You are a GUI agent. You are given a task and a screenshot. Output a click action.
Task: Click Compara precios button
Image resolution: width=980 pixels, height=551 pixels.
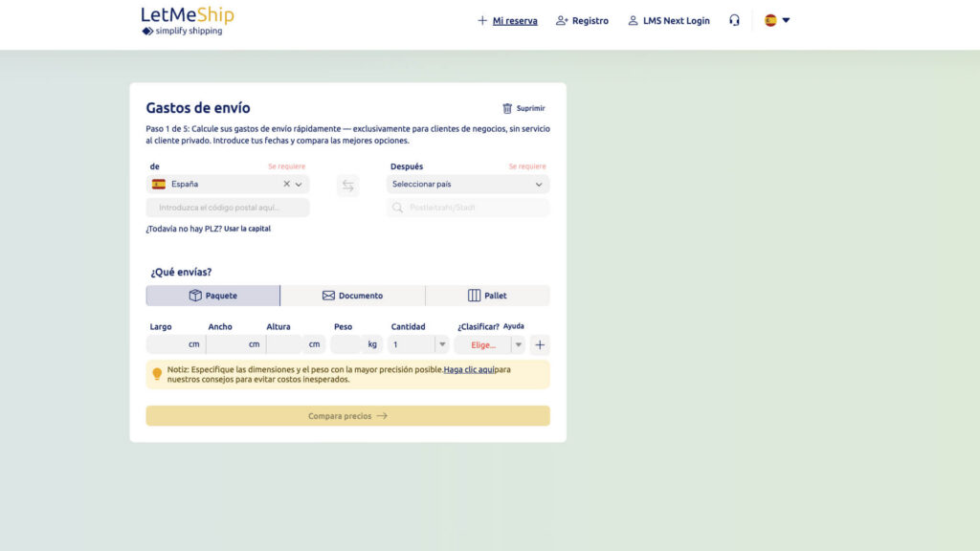(x=348, y=416)
